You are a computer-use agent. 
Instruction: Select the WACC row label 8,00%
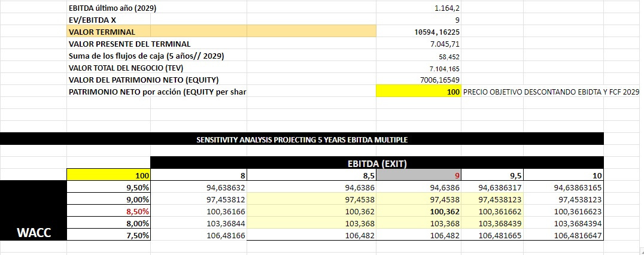(108, 223)
